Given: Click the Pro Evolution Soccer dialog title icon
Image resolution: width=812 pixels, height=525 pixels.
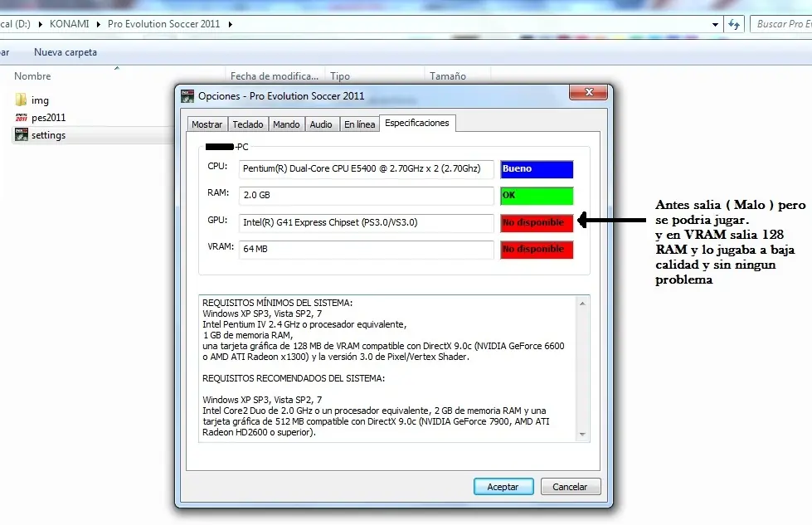Looking at the screenshot, I should pos(187,95).
